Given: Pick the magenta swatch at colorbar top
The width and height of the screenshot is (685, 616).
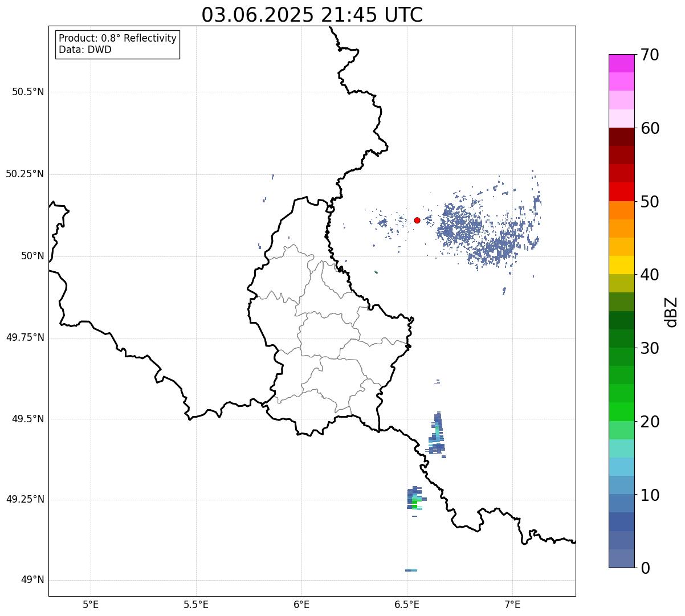Looking at the screenshot, I should (x=622, y=63).
